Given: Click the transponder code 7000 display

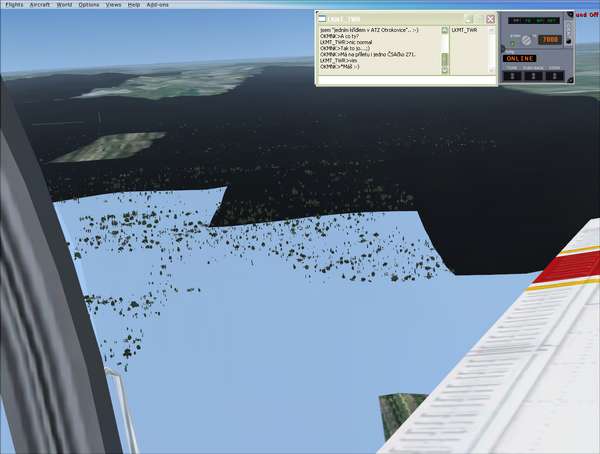Looking at the screenshot, I should (x=550, y=39).
